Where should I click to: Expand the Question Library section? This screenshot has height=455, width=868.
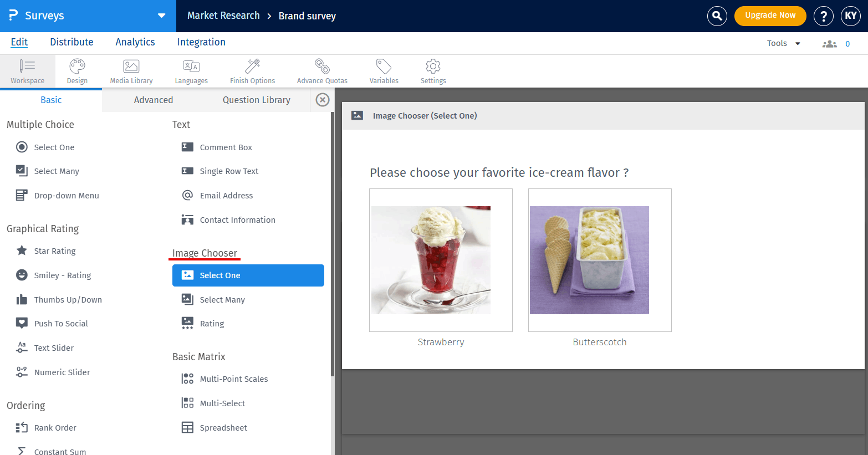click(256, 100)
